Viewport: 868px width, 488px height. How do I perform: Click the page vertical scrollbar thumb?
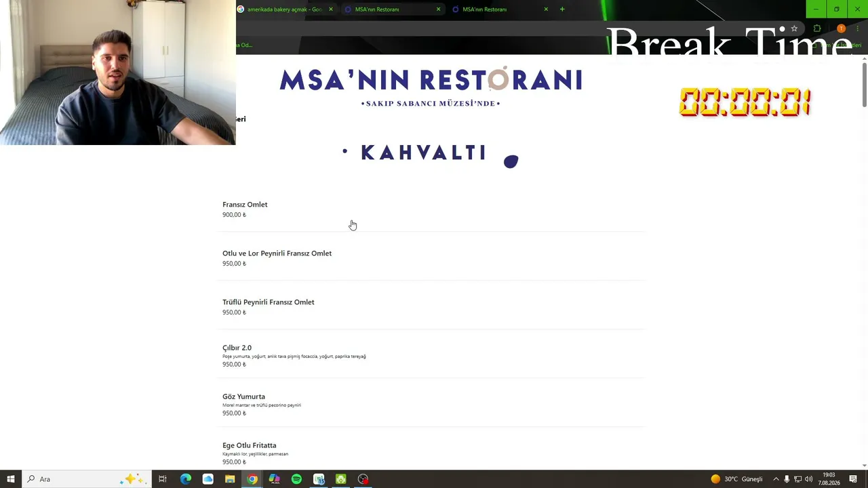865,85
